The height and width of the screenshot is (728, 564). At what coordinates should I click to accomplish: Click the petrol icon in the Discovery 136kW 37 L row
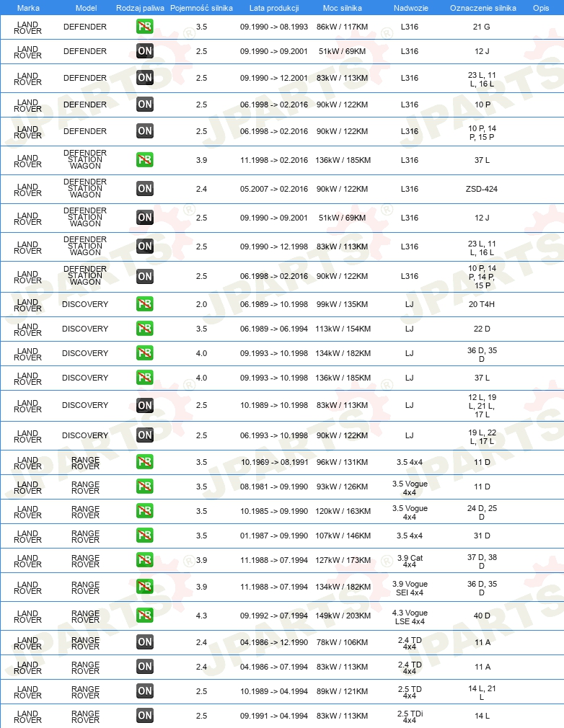pos(144,378)
